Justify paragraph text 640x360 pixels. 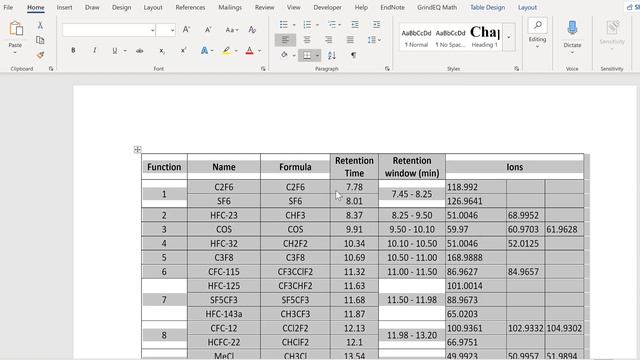coord(350,40)
